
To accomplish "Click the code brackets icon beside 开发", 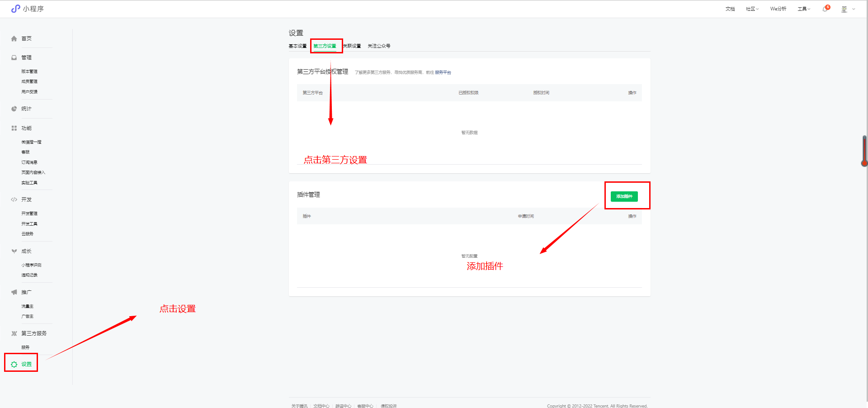I will [x=14, y=199].
